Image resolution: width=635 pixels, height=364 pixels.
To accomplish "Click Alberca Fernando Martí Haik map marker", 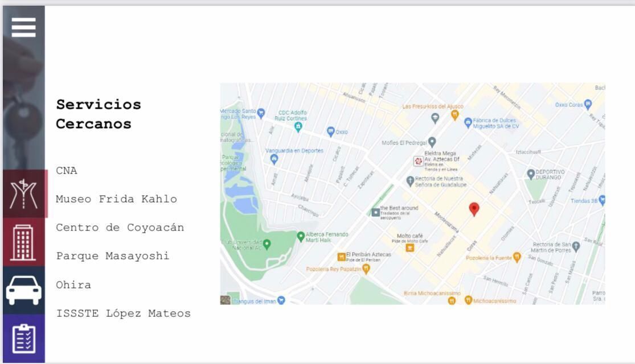I will tap(301, 236).
